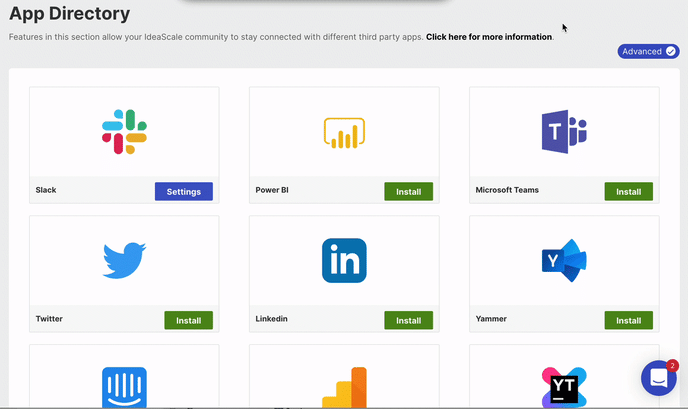Install Microsoft Teams integration
Viewport: 688px width, 409px height.
(628, 191)
